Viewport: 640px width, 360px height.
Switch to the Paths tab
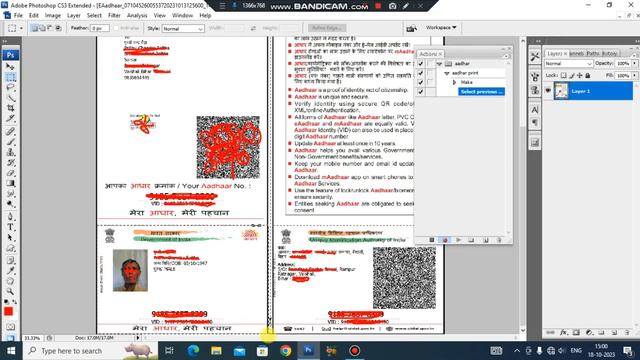tap(593, 53)
